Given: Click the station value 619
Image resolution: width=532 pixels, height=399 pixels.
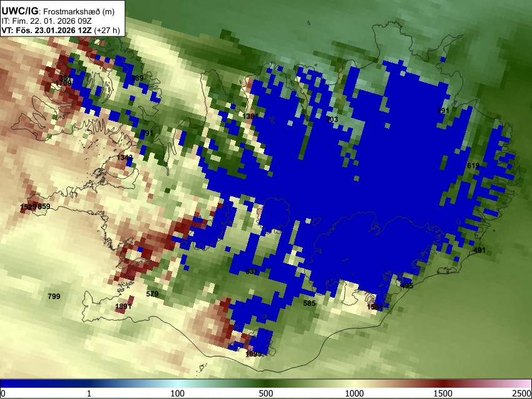Looking at the screenshot, I should (473, 166).
